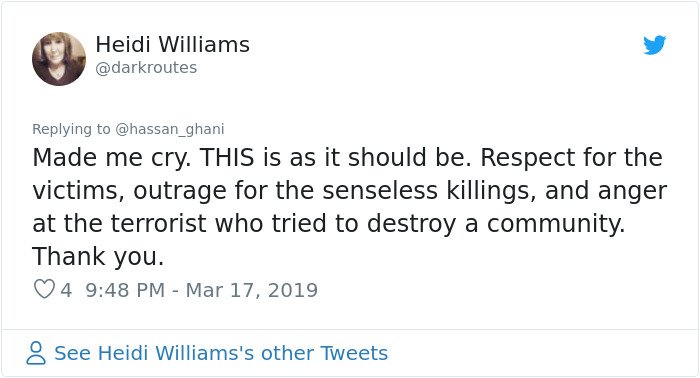
Task: Open Heidi Williams's profile picture
Action: tap(59, 58)
